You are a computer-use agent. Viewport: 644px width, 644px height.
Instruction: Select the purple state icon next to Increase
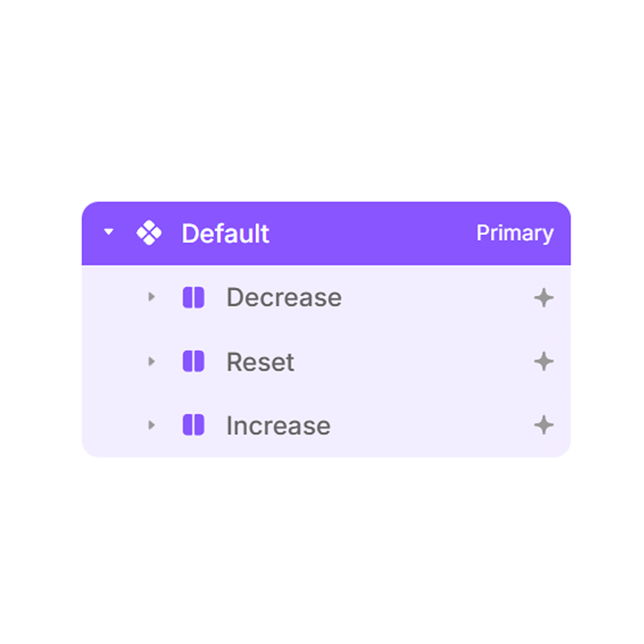pyautogui.click(x=194, y=425)
